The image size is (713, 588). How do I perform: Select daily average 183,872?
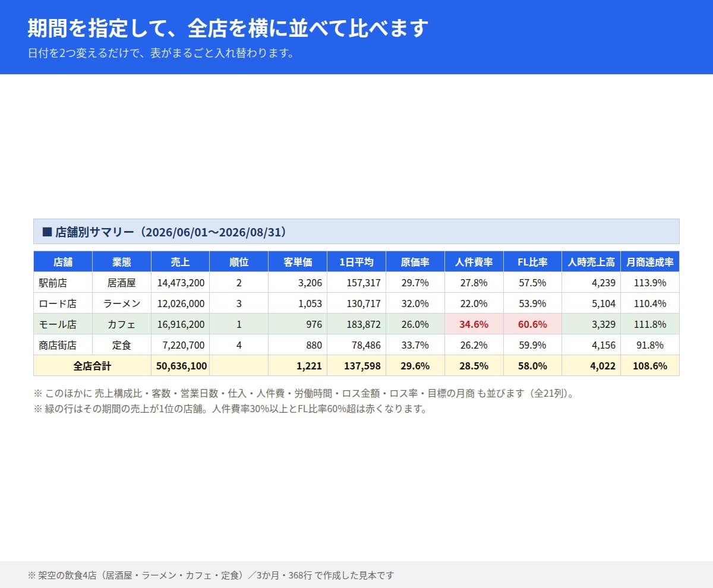point(356,324)
